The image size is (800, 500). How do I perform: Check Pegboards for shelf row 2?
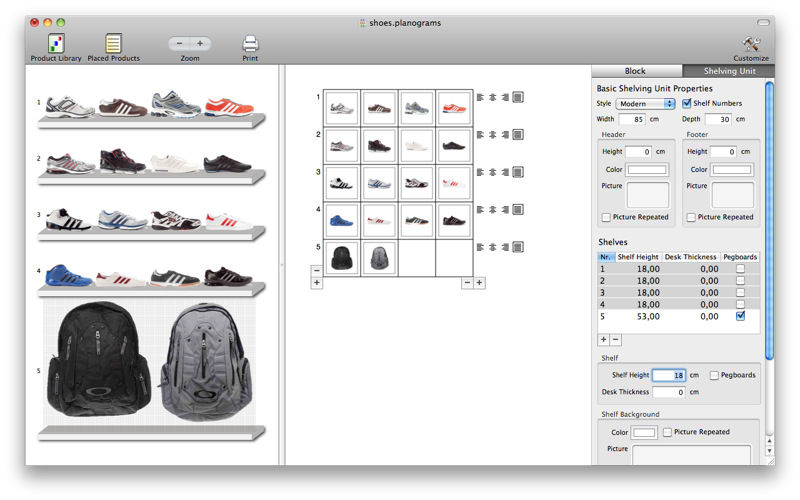coord(740,281)
